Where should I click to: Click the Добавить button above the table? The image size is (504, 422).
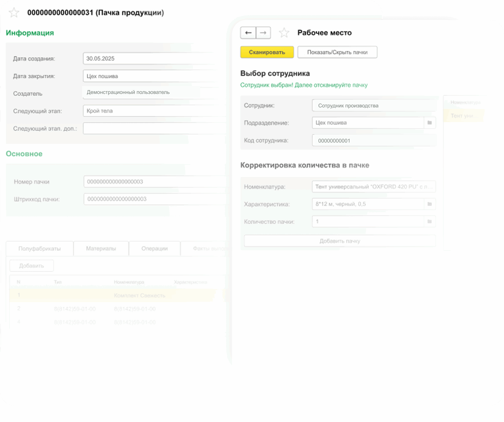tap(31, 266)
